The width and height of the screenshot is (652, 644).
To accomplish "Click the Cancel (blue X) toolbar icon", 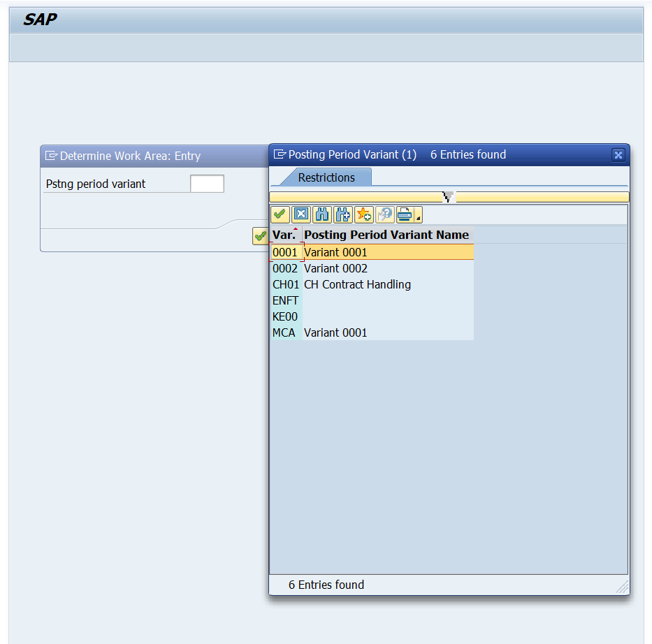I will click(301, 214).
